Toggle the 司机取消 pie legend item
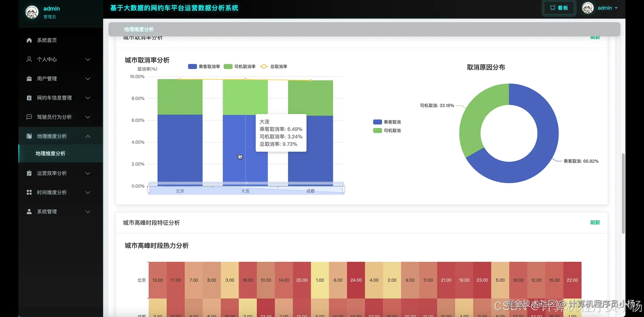644x317 pixels. [x=387, y=130]
